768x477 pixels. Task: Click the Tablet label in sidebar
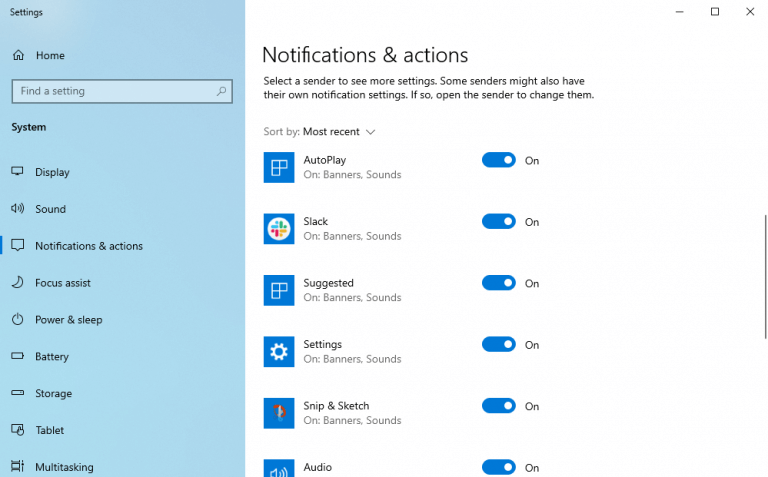(x=49, y=430)
